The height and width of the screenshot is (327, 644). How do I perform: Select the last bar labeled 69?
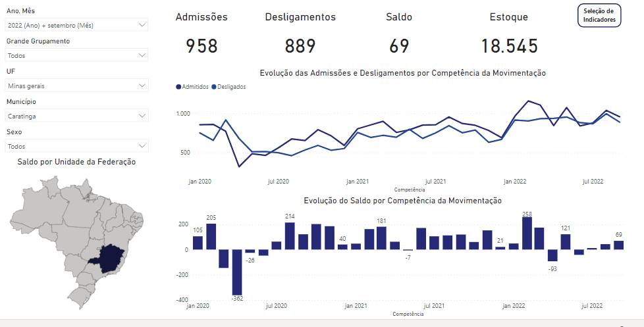[618, 245]
